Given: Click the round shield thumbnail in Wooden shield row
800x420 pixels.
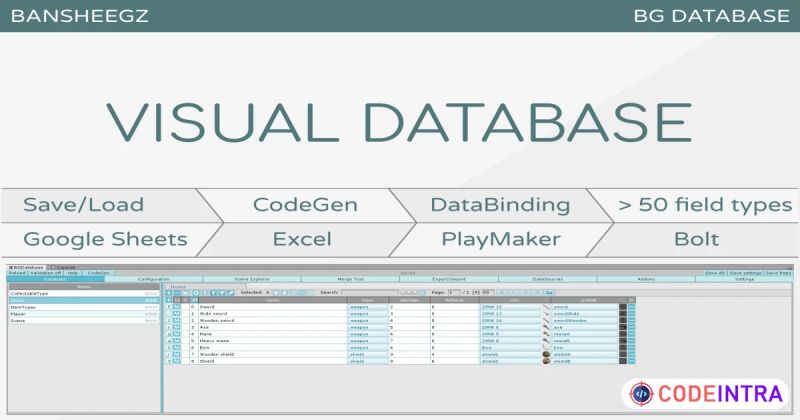Looking at the screenshot, I should click(x=546, y=354).
